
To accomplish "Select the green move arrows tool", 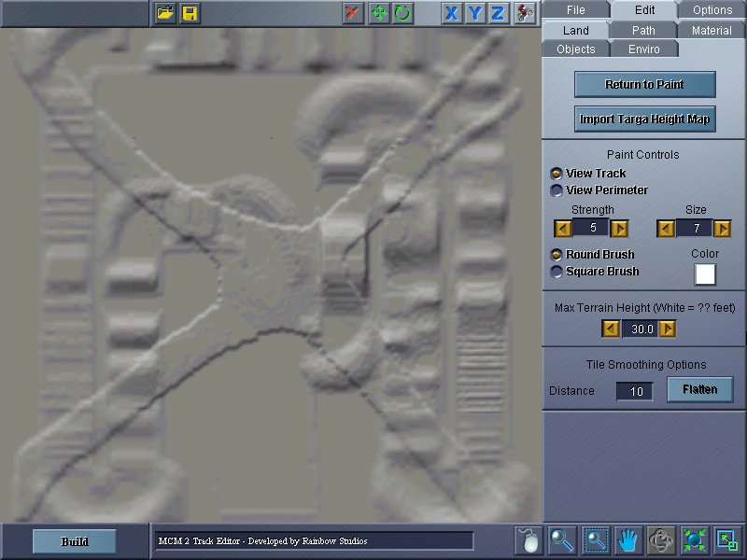I will 379,13.
